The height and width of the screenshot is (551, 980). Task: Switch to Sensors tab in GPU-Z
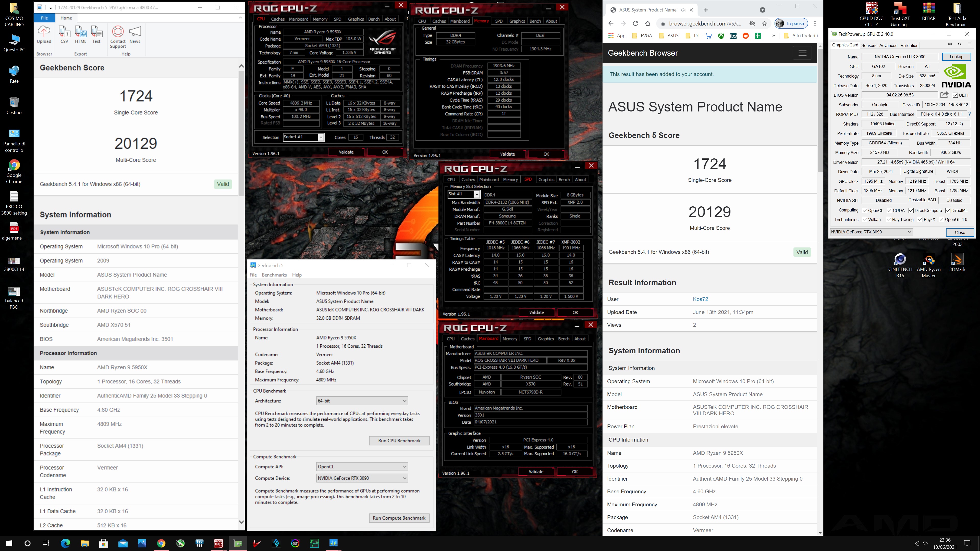pos(868,45)
